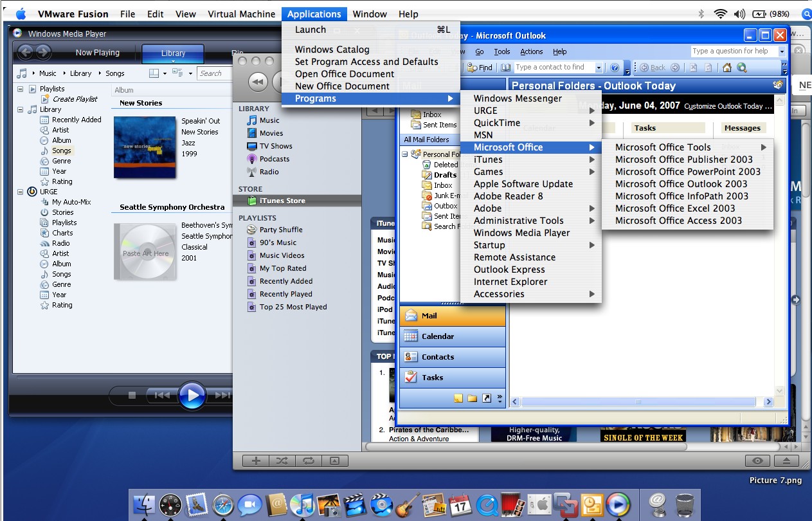
Task: Click the Wi-Fi menu bar icon
Action: point(721,14)
